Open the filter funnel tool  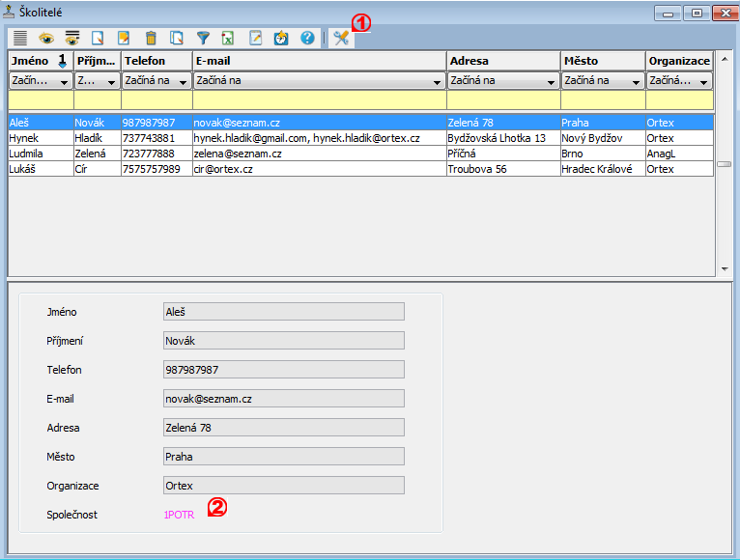[x=203, y=39]
